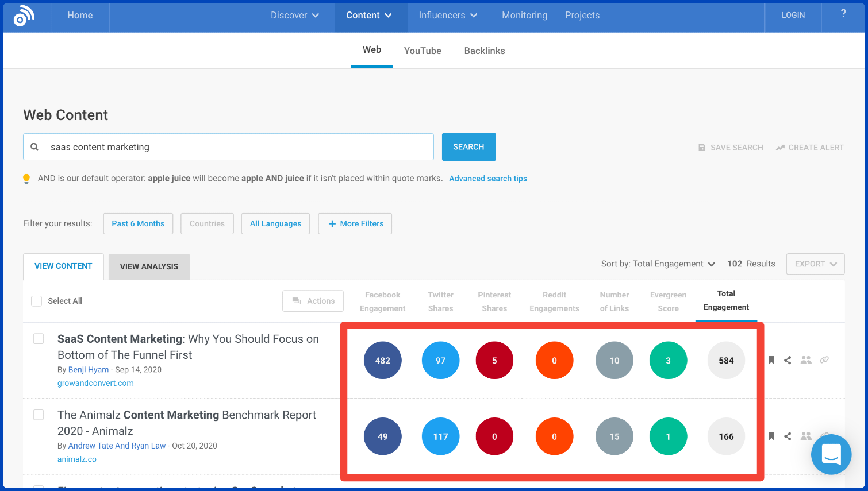
Task: Click the search magnifier icon in query box
Action: tap(34, 147)
